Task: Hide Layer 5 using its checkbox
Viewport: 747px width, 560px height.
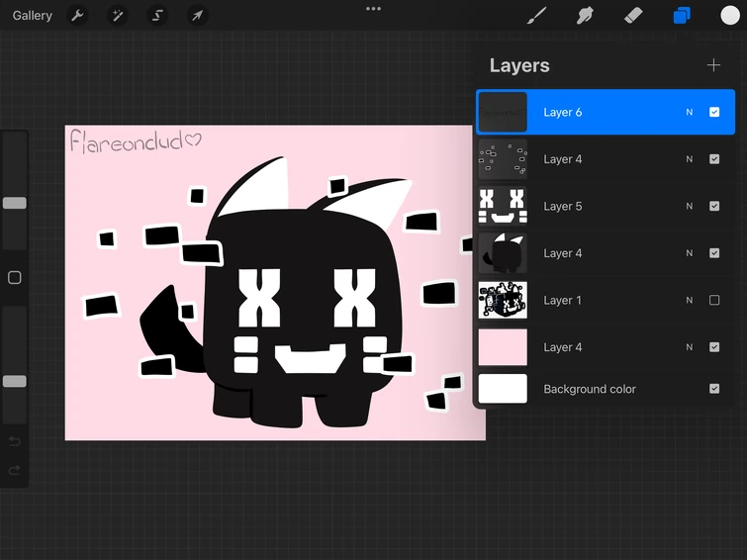Action: click(714, 206)
